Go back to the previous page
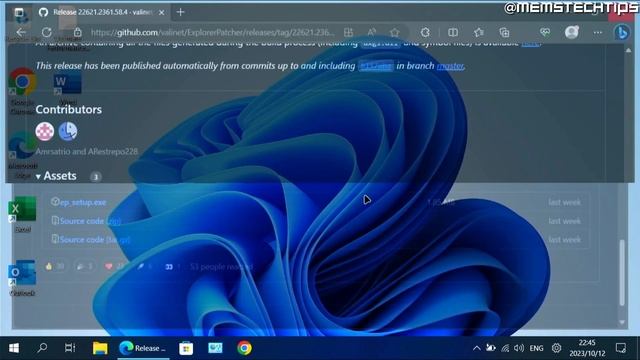 point(21,32)
